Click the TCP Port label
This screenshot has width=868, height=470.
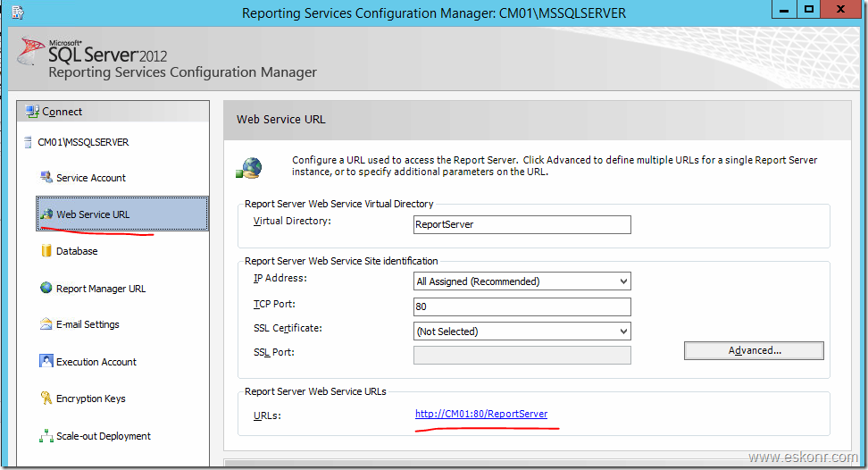pos(274,304)
